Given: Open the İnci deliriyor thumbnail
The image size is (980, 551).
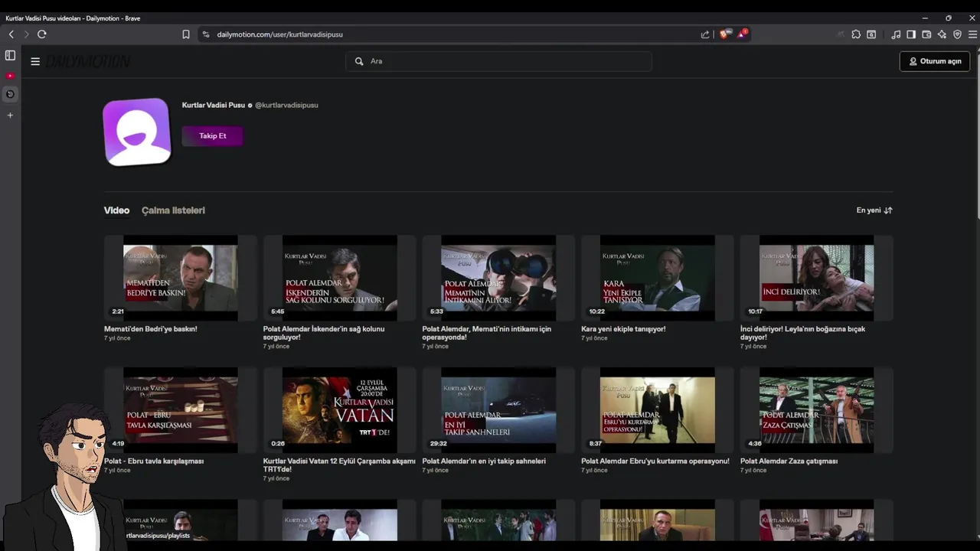Looking at the screenshot, I should tap(817, 278).
